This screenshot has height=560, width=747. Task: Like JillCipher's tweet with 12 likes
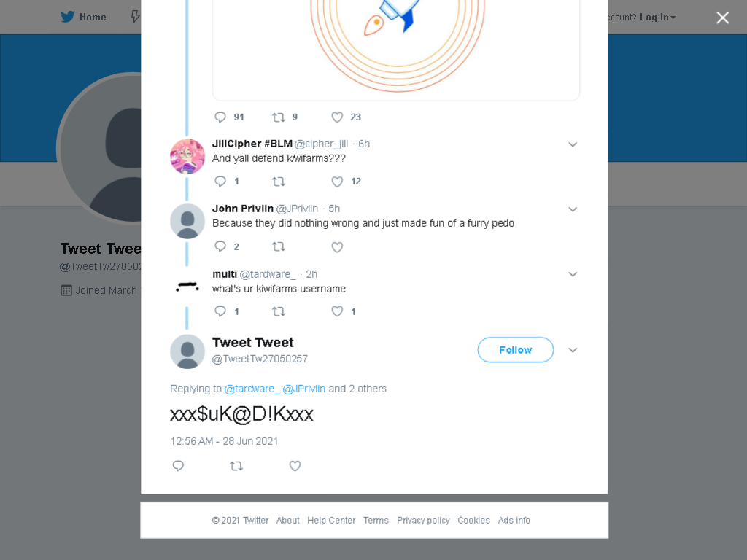(337, 182)
